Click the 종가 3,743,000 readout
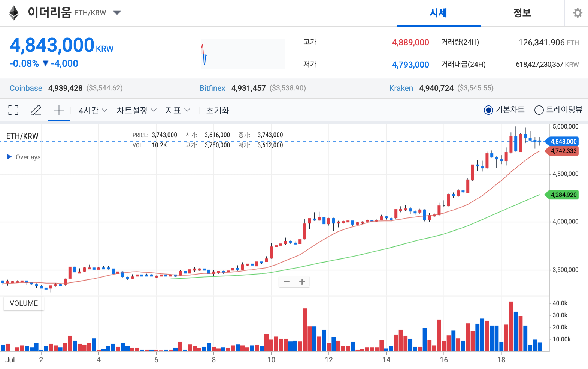588x369 pixels. pyautogui.click(x=261, y=135)
